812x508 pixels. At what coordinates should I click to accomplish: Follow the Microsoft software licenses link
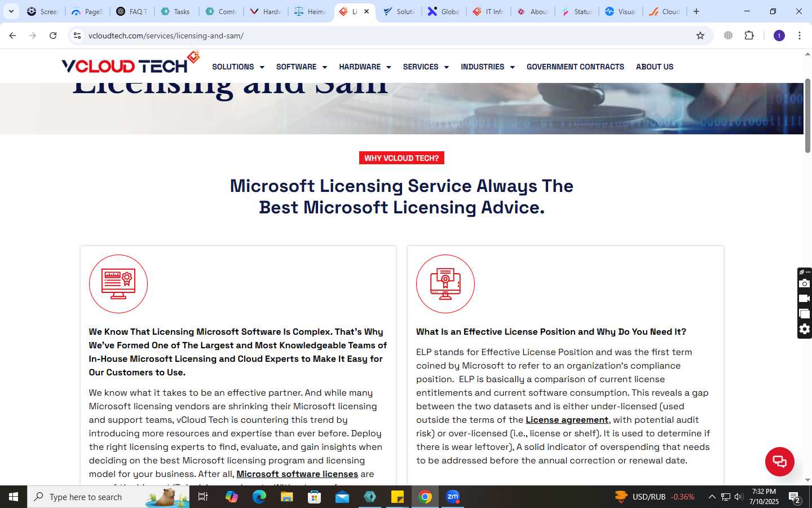coord(297,474)
